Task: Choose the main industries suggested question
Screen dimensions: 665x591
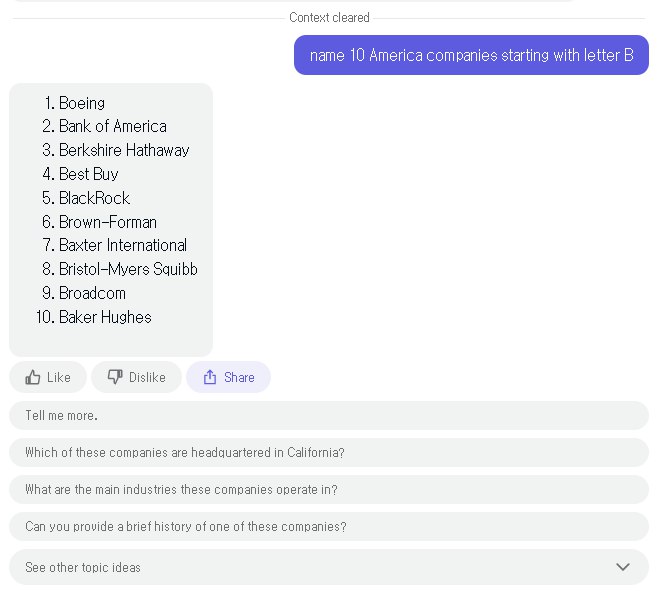Action: pos(329,489)
